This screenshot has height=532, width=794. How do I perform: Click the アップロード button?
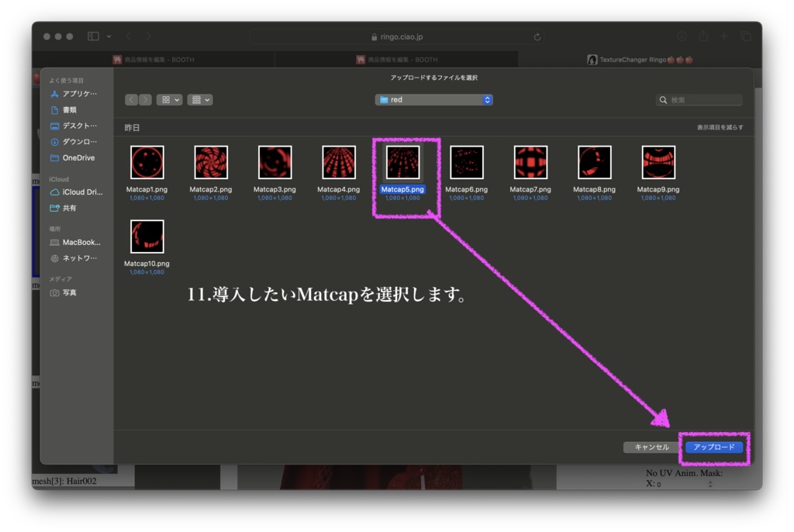(x=713, y=447)
